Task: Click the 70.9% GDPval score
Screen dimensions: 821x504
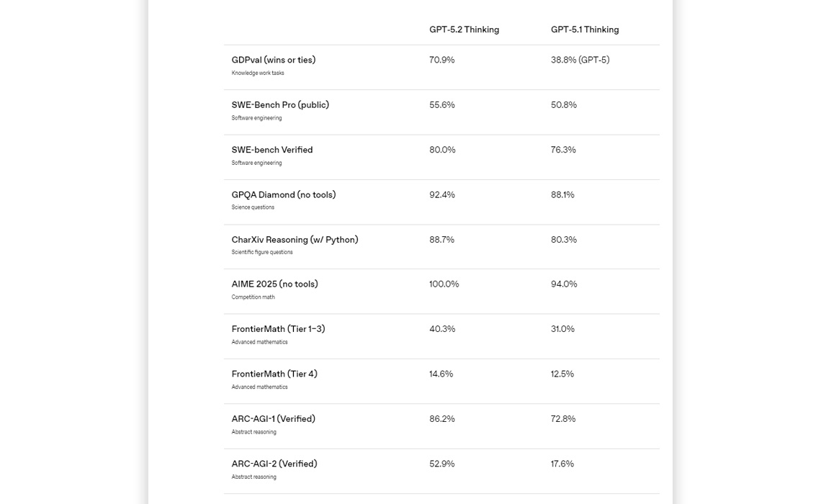Action: (441, 60)
